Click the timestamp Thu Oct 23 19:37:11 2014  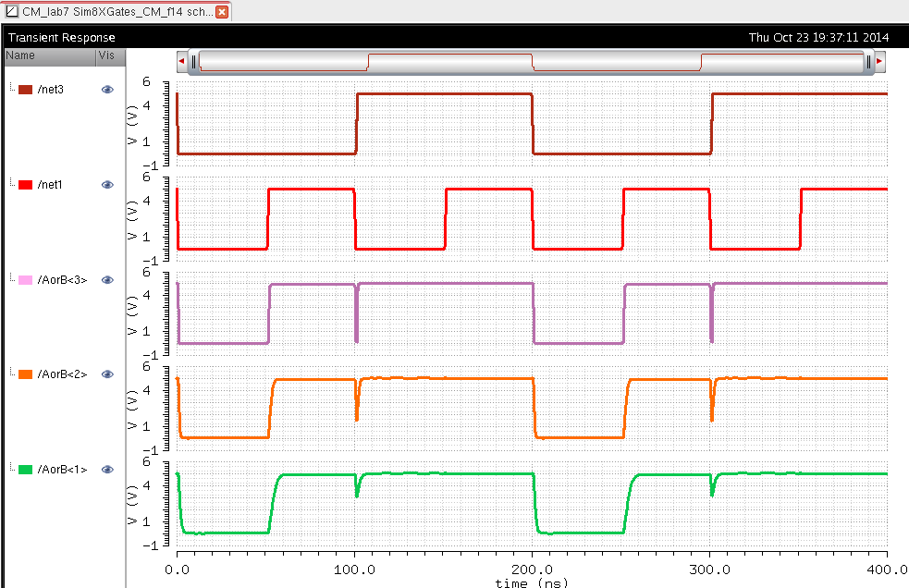[x=818, y=37]
